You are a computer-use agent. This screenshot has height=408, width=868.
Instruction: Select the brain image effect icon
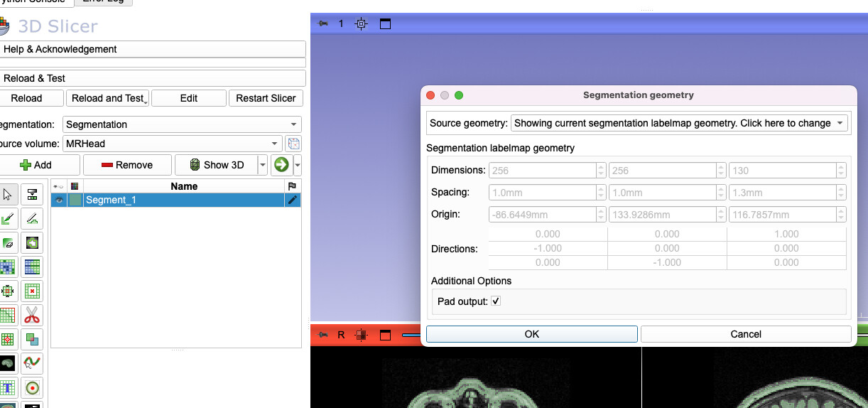click(7, 363)
